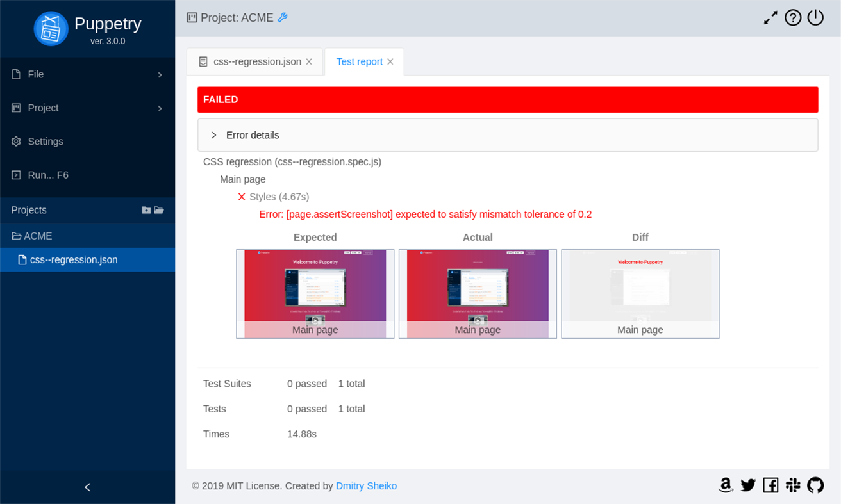Expand the Error details panel

tap(508, 135)
